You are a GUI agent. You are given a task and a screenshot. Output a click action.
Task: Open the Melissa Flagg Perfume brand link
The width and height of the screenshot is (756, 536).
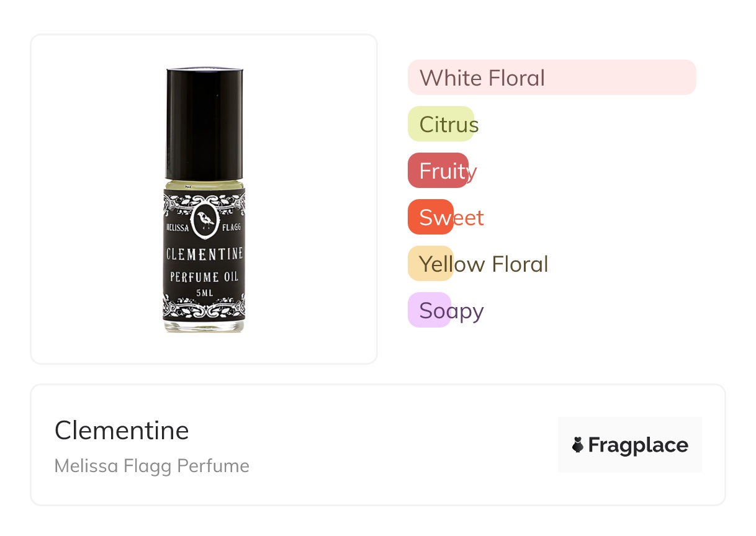point(152,465)
